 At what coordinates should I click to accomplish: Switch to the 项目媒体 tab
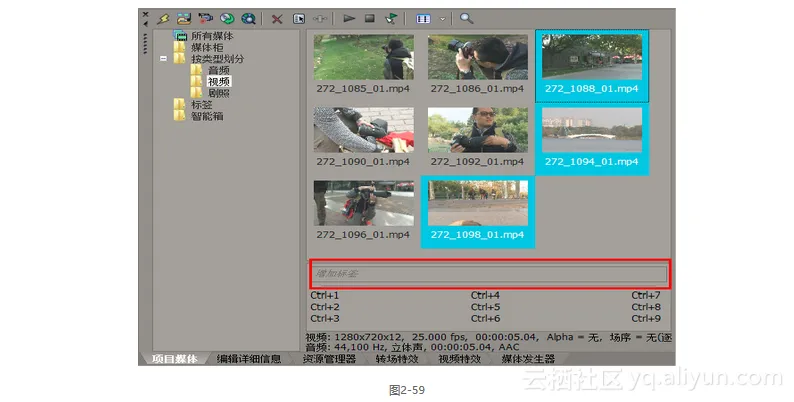pyautogui.click(x=174, y=359)
